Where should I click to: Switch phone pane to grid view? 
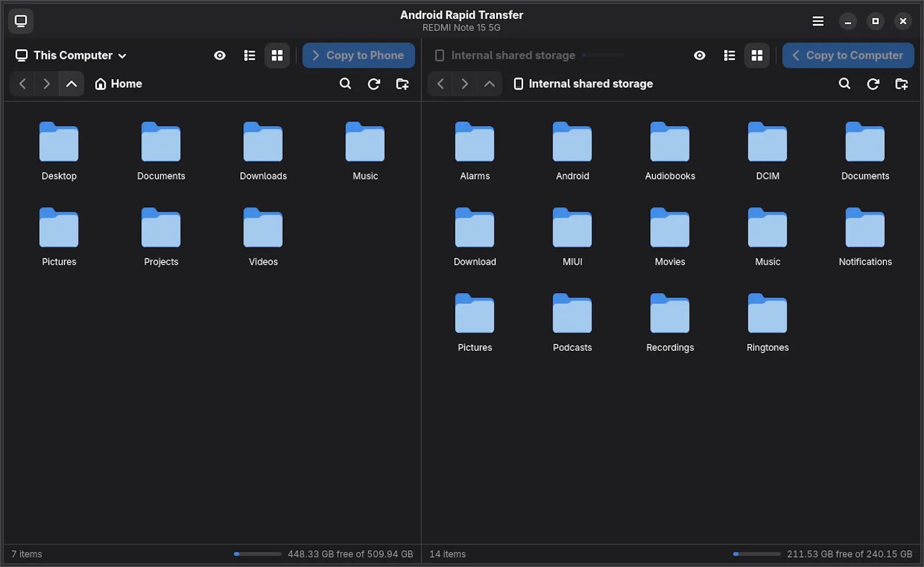pyautogui.click(x=757, y=55)
